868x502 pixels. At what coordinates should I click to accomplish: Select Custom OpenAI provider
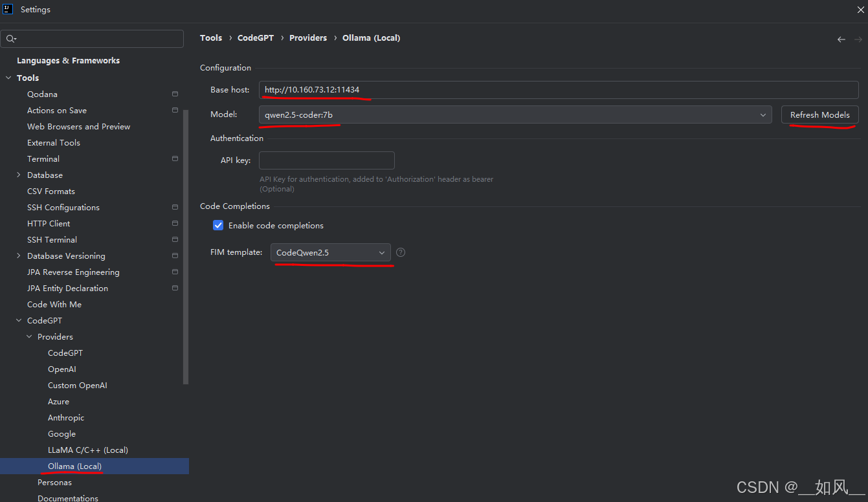(78, 385)
